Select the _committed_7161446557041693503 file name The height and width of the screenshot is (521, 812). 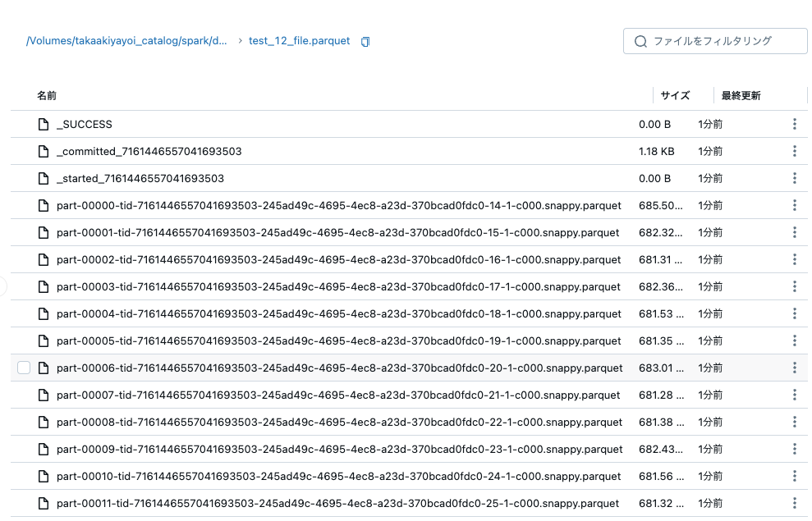pyautogui.click(x=149, y=151)
